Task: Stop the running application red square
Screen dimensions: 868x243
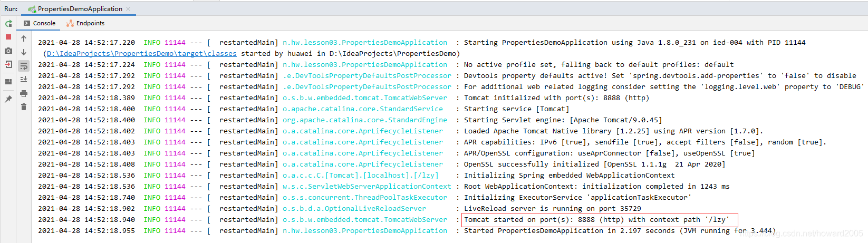Action: click(8, 37)
